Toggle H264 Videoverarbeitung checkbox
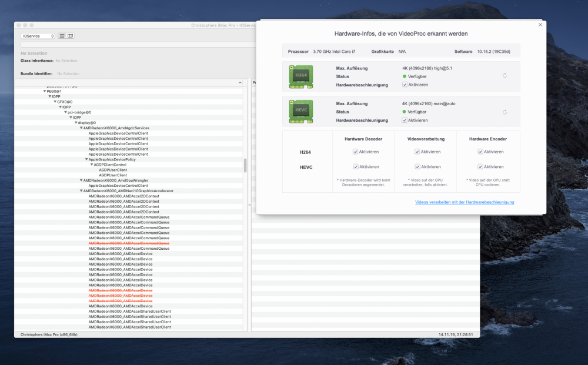Viewport: 588px width, 365px height. [417, 152]
